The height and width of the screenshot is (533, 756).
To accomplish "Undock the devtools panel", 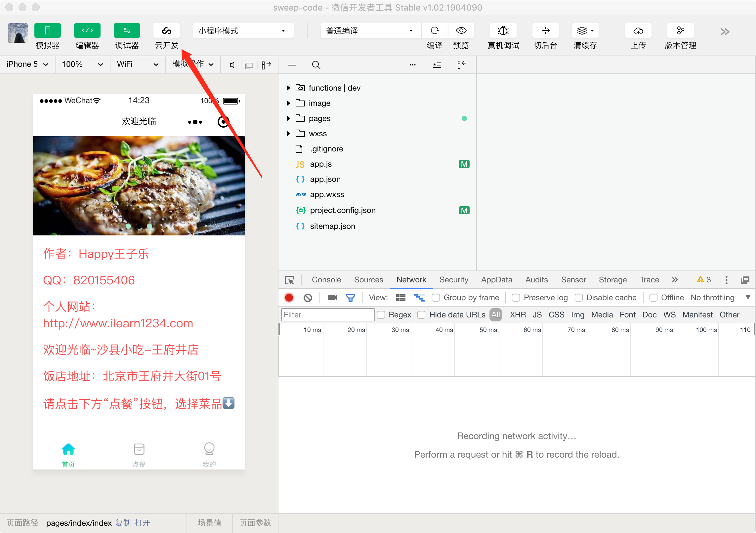I will 745,280.
